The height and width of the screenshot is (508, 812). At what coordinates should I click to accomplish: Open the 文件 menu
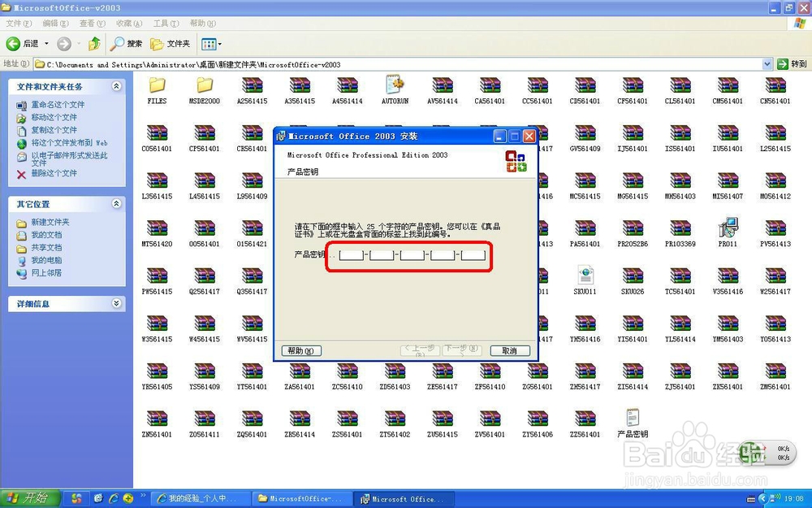(16, 24)
